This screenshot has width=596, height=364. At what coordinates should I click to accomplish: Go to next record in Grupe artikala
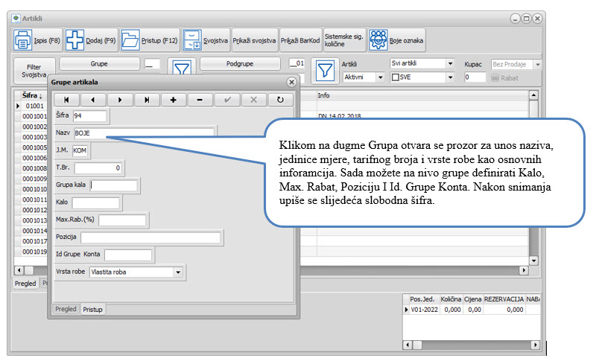[120, 100]
